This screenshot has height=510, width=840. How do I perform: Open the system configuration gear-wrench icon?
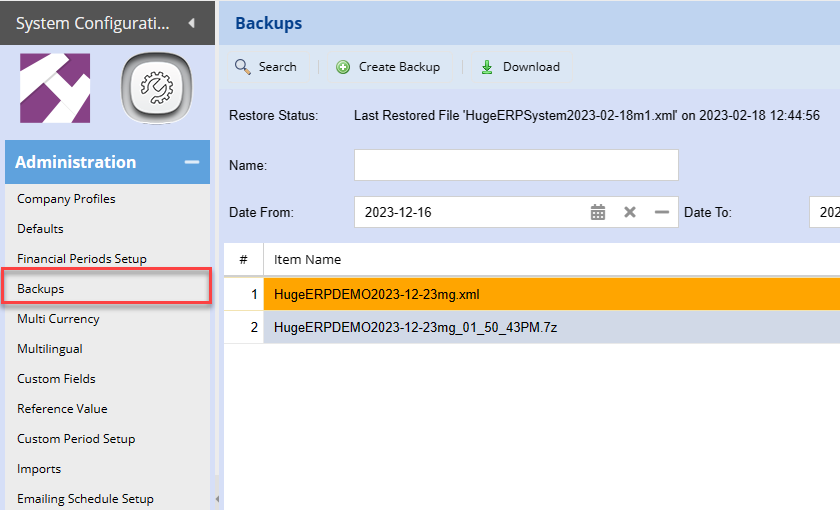[x=156, y=89]
